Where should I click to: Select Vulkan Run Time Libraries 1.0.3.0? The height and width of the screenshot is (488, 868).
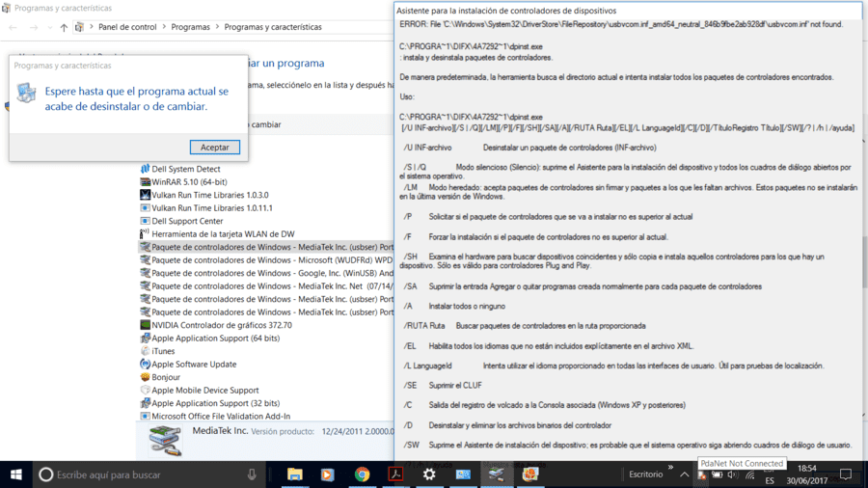(x=210, y=195)
